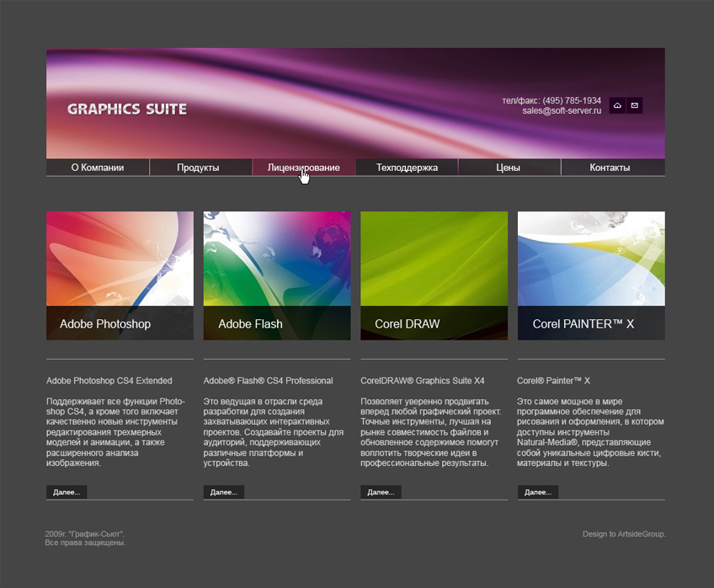714x588 pixels.
Task: Click Далее under CorelDRAW description
Action: coord(381,491)
